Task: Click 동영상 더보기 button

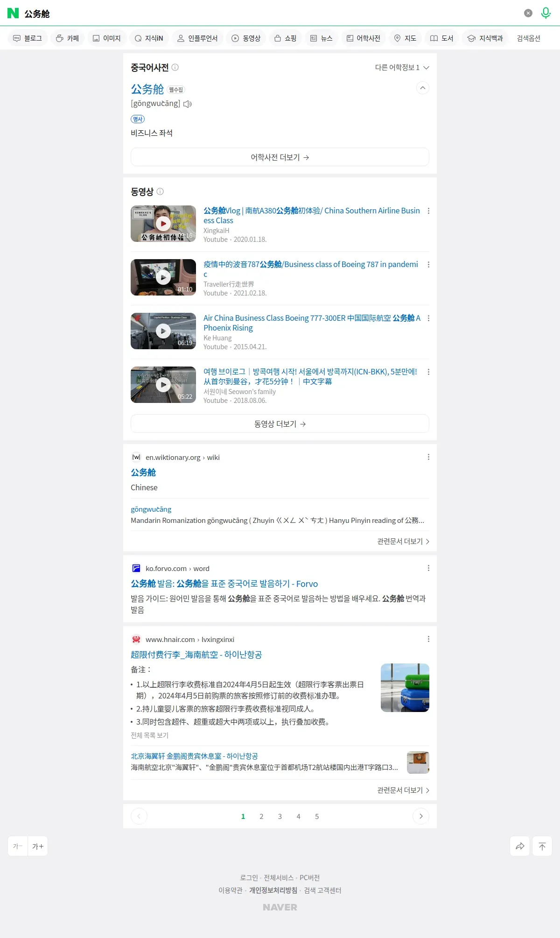Action: coord(280,423)
